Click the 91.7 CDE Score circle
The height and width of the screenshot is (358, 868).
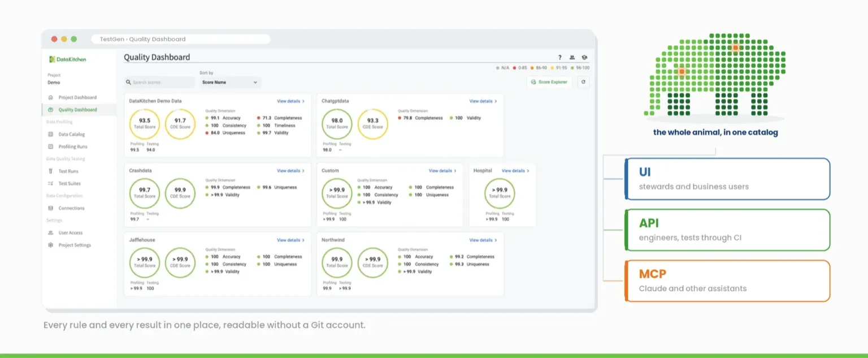point(180,124)
